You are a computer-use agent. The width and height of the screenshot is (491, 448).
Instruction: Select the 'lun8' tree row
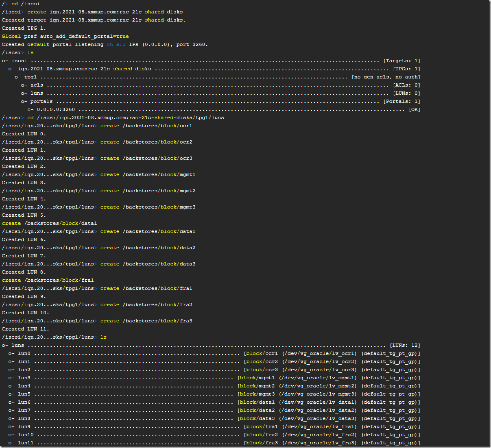tap(214, 418)
